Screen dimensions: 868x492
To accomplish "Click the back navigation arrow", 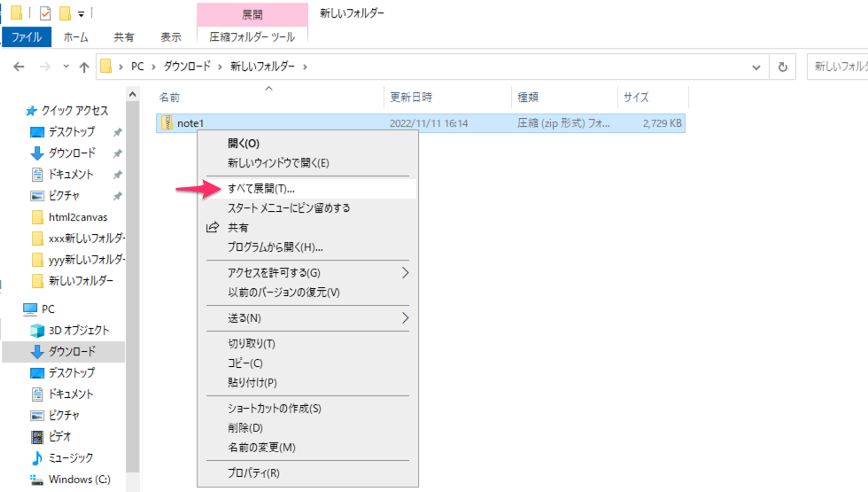I will [x=19, y=66].
